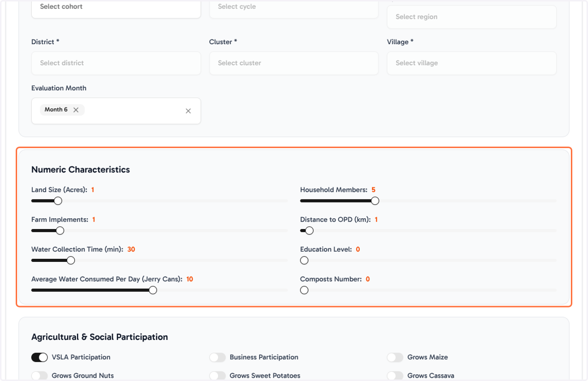Click the Cluster * label

(223, 42)
